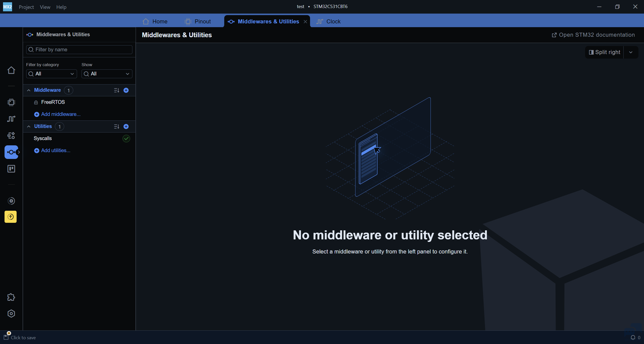Open STM32 documentation link

tap(593, 35)
